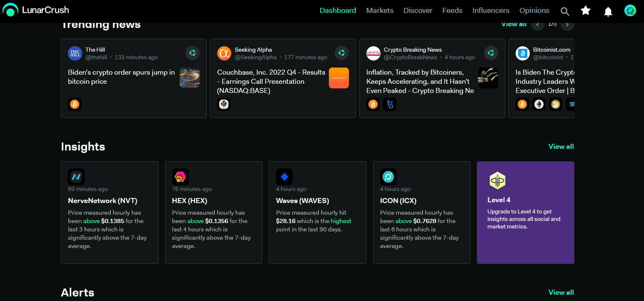Open bitcoin thumbnail on The Hill card
Screen dimensions: 644x301
click(190, 78)
